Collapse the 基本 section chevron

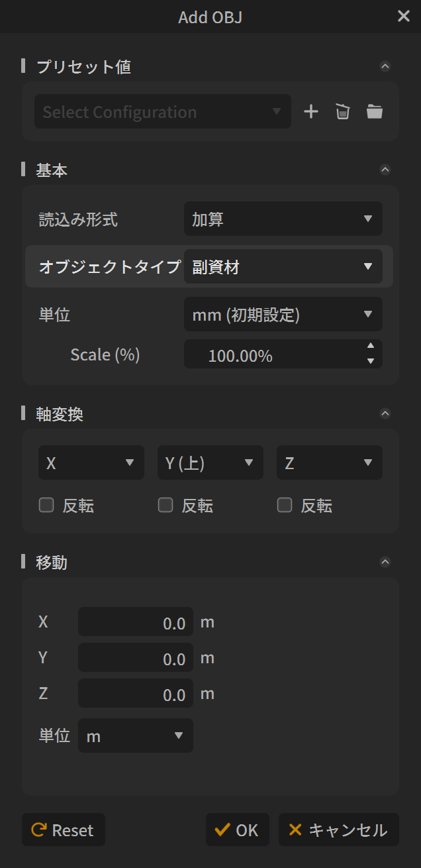click(385, 170)
